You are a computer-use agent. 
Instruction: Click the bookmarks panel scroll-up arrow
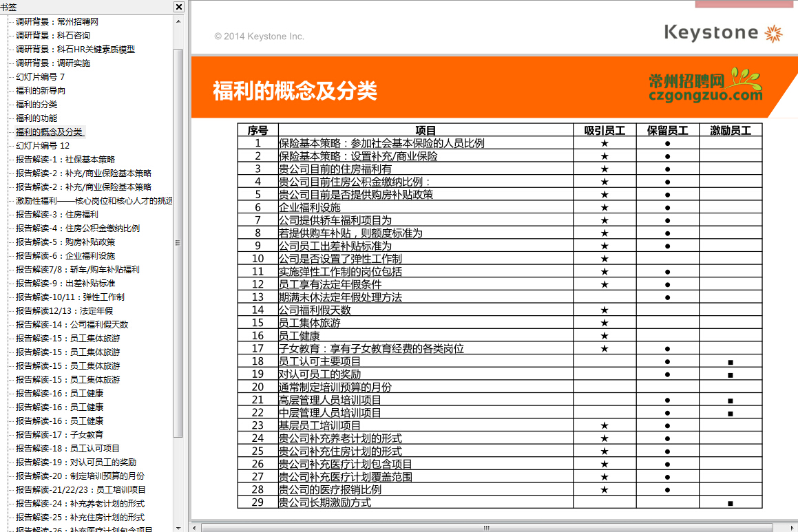[x=178, y=21]
